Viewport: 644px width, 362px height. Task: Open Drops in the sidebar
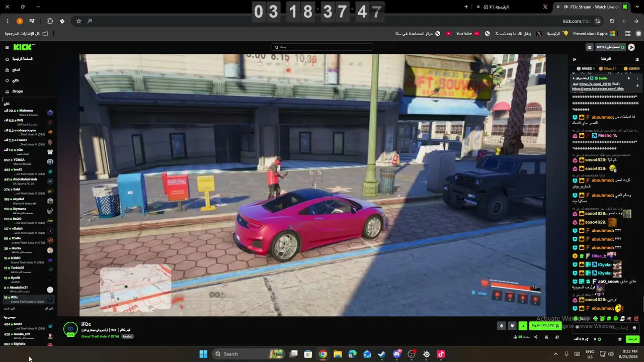click(x=14, y=92)
